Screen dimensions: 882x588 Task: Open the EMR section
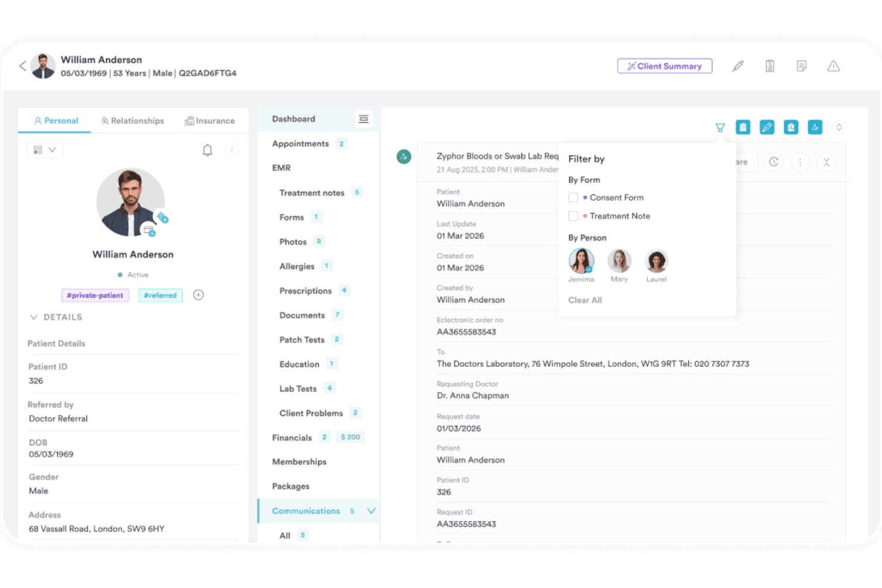[x=281, y=169]
